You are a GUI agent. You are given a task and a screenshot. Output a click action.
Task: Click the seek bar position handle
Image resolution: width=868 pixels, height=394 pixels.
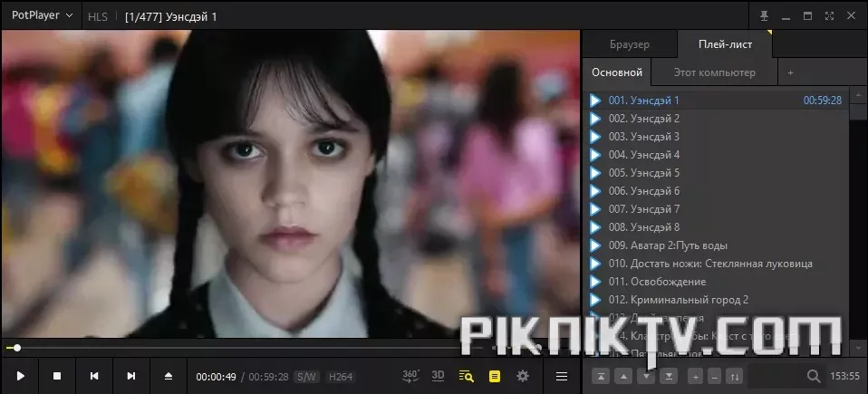click(x=17, y=348)
